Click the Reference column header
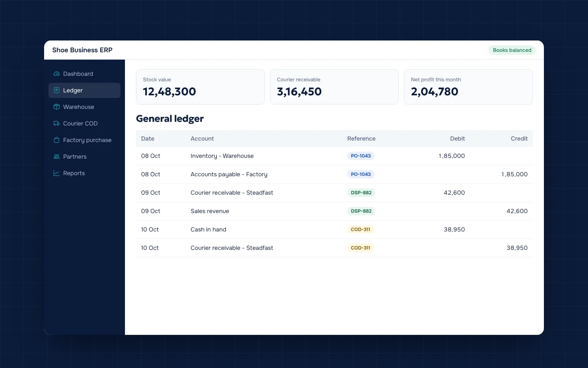Screen dimensions: 588x368 (x=361, y=138)
